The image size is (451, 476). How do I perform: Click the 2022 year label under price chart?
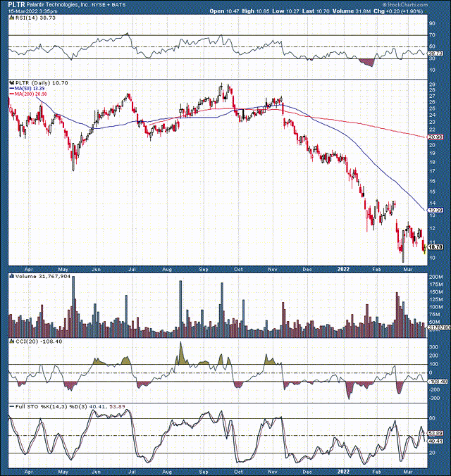point(344,269)
